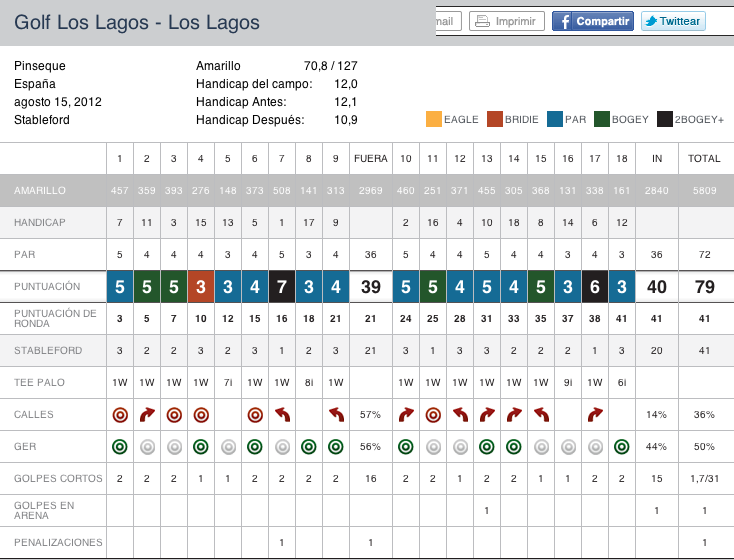This screenshot has height=560, width=734.
Task: Click the green GER icon for hole 4
Action: [x=201, y=447]
